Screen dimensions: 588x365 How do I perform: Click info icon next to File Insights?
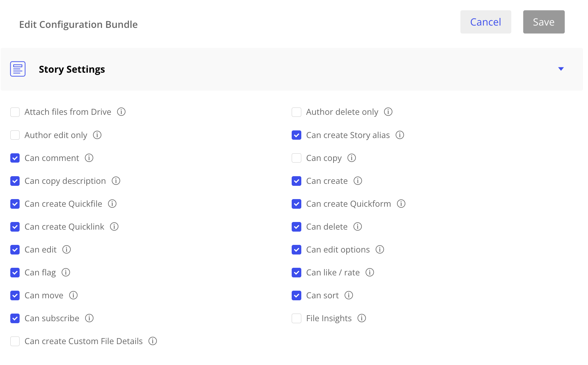point(361,318)
